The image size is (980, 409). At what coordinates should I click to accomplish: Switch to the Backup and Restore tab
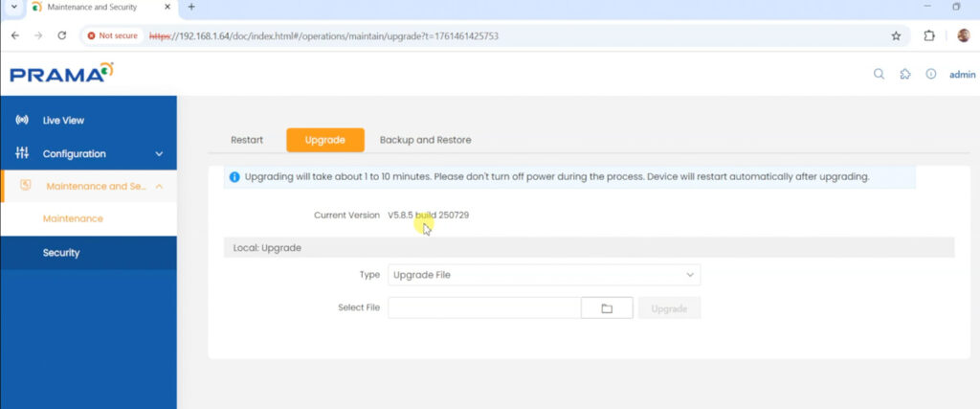[x=425, y=140]
